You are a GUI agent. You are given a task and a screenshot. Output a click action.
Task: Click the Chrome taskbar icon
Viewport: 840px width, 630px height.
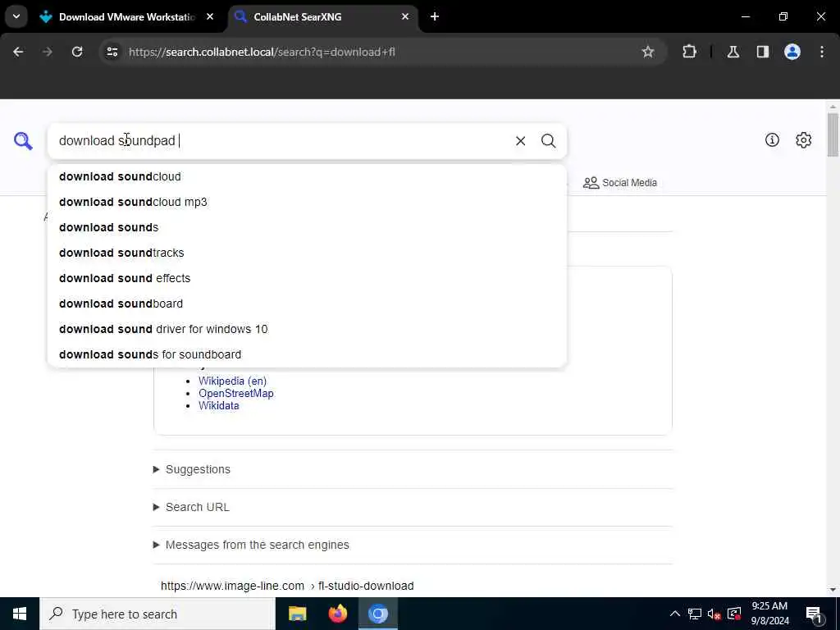(x=377, y=614)
